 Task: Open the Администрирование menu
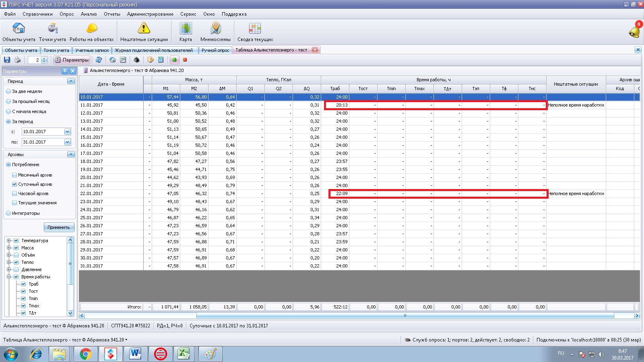(x=150, y=14)
